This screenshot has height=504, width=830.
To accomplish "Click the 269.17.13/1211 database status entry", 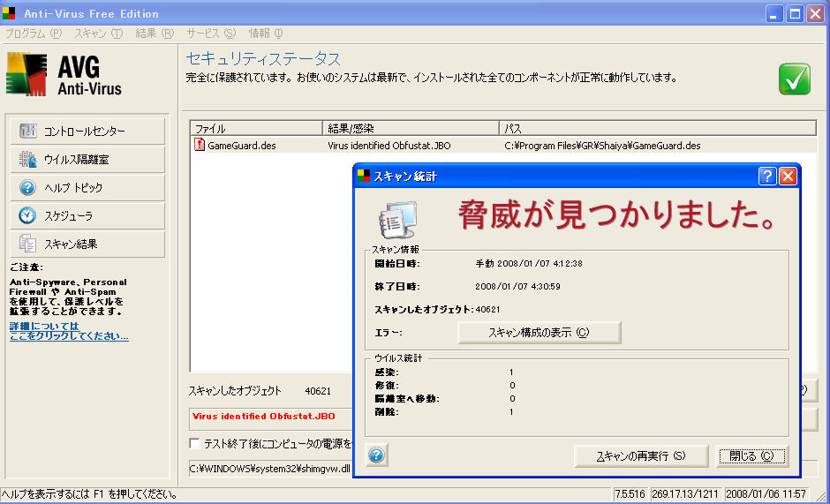I will click(685, 494).
